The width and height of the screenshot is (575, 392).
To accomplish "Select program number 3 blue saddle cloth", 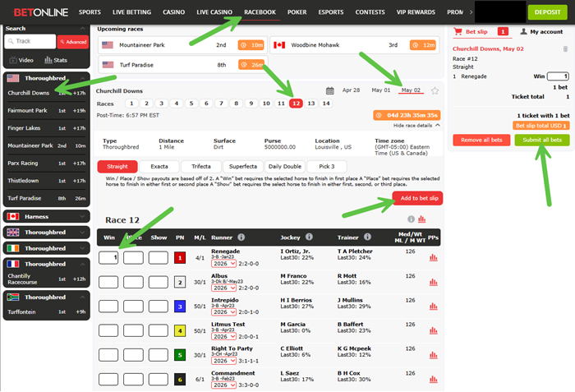I will pyautogui.click(x=180, y=306).
